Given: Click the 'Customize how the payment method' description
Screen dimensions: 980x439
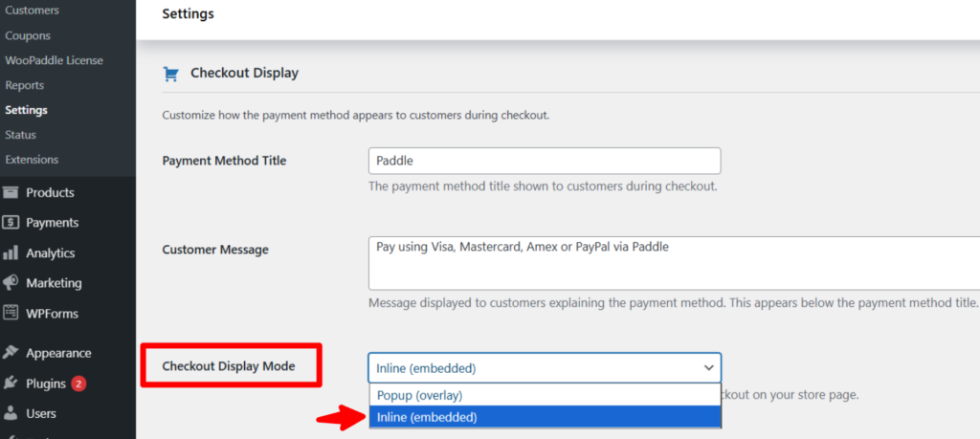Looking at the screenshot, I should click(x=356, y=116).
